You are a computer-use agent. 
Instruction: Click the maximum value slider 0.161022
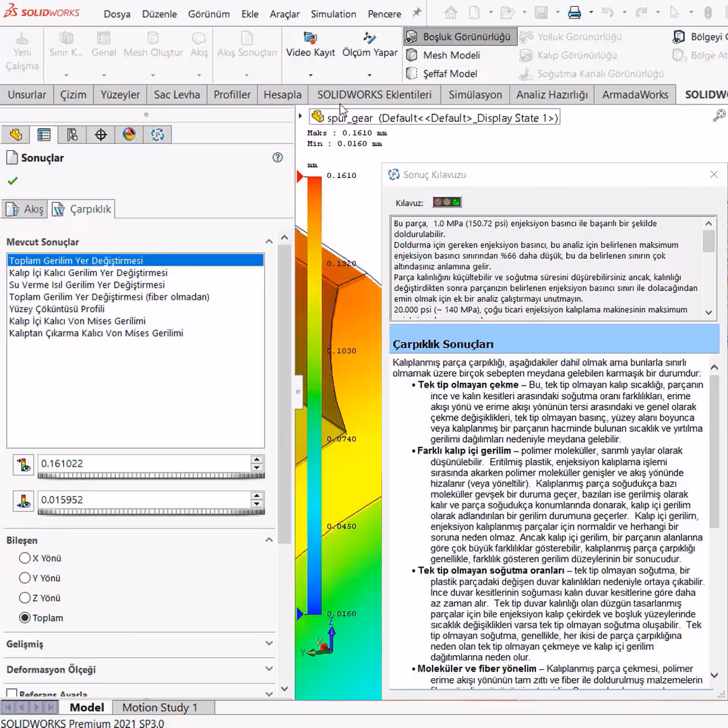pyautogui.click(x=152, y=475)
